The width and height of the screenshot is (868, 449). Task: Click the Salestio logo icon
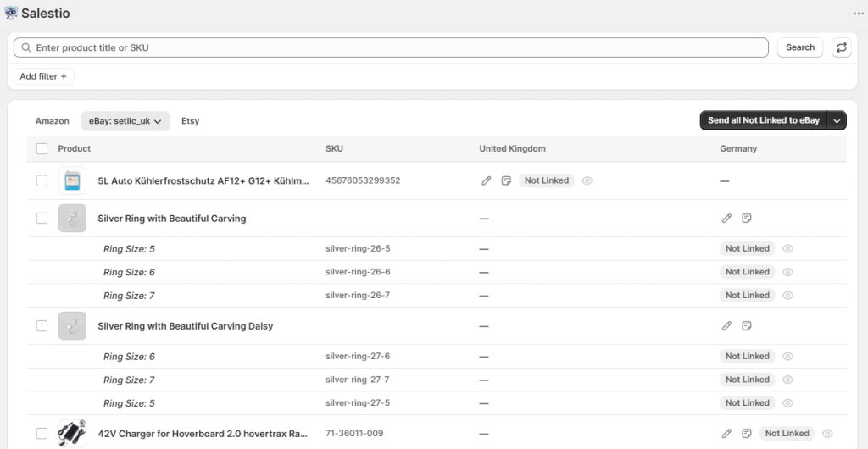click(11, 14)
